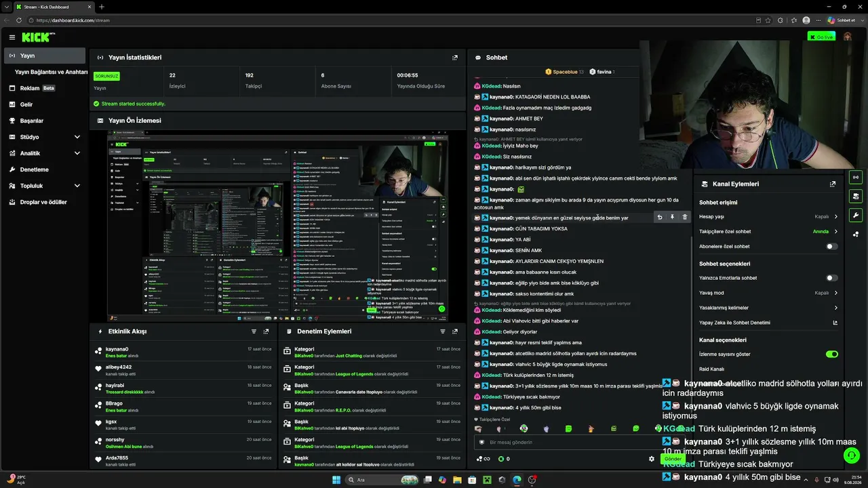Open the Yayın page in the sidebar
The height and width of the screenshot is (488, 868).
pyautogui.click(x=45, y=56)
